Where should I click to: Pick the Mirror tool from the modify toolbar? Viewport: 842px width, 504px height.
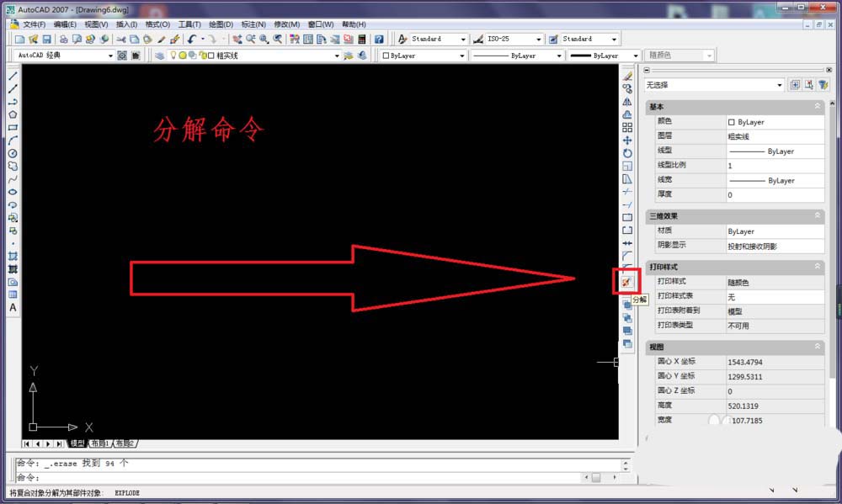tap(626, 102)
